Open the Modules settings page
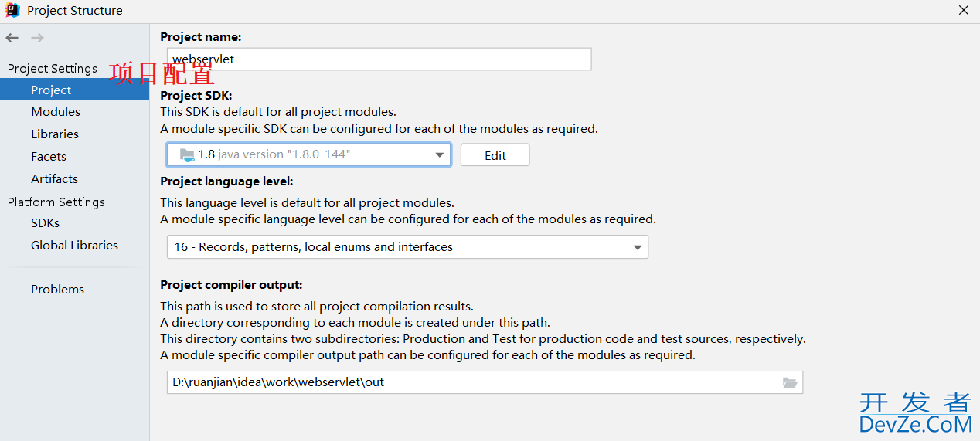This screenshot has height=441, width=980. pos(56,112)
